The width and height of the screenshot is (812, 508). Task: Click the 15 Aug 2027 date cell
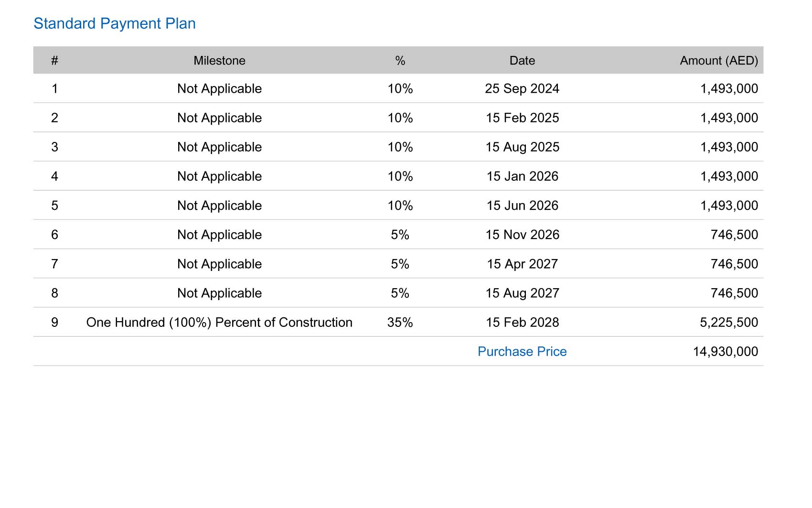(x=522, y=293)
